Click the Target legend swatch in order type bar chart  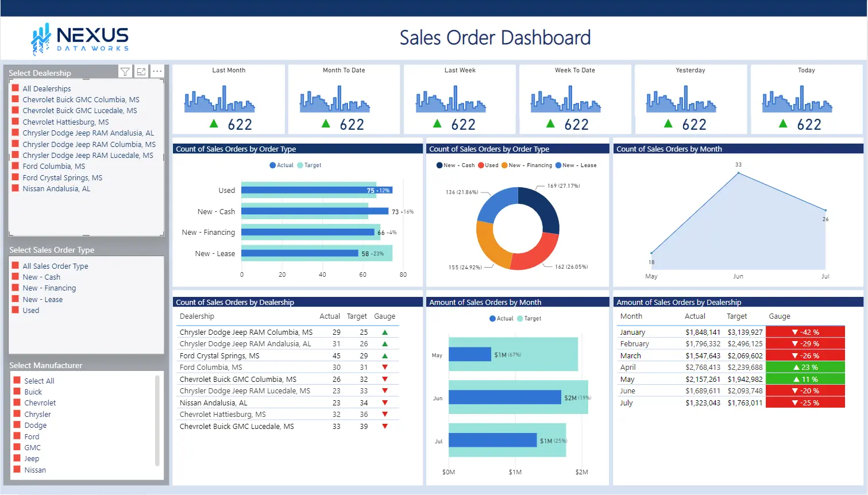click(300, 165)
